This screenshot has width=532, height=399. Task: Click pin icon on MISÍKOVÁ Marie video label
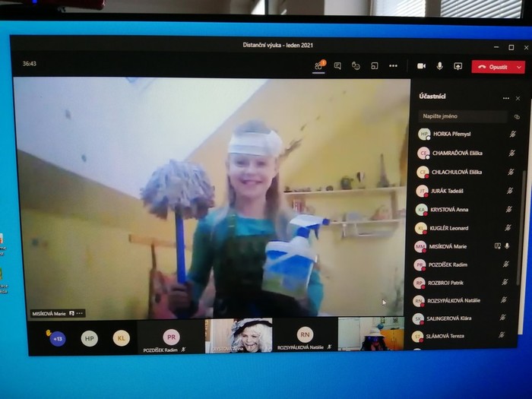(71, 313)
